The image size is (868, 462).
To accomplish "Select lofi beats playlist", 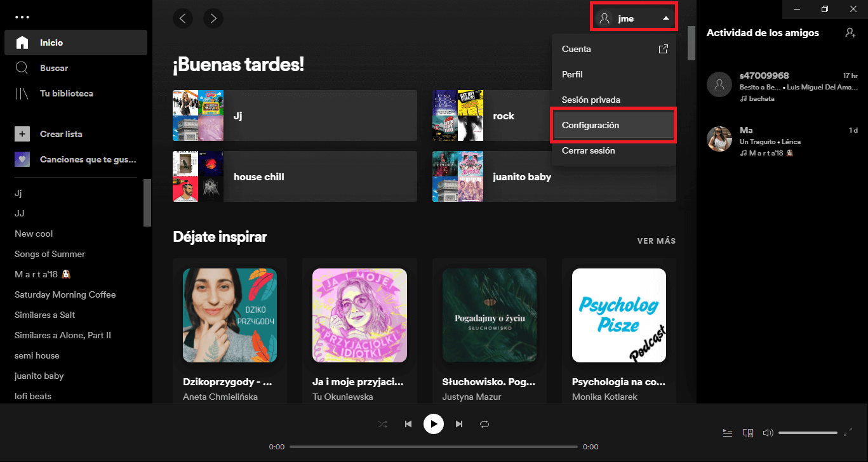I will [33, 396].
